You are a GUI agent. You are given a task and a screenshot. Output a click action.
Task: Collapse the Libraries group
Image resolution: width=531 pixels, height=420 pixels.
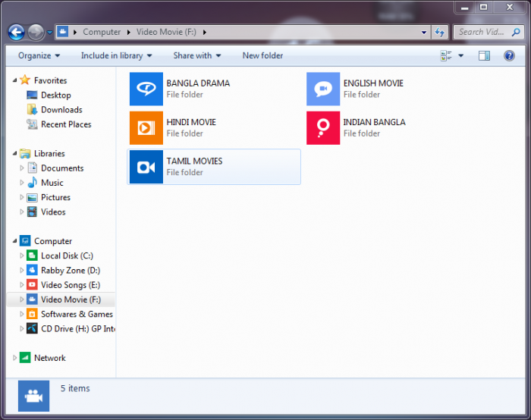(14, 153)
